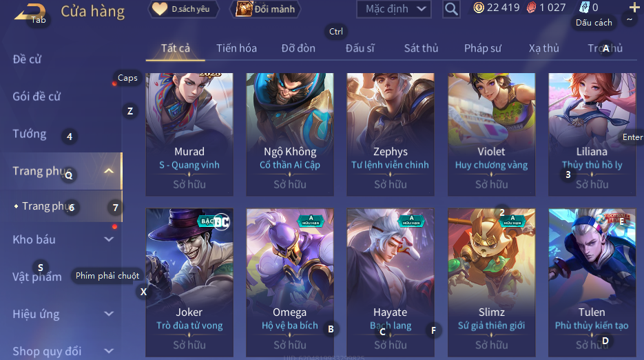Click the gold coin currency icon
Viewport: 644px width, 360px height.
pyautogui.click(x=479, y=8)
